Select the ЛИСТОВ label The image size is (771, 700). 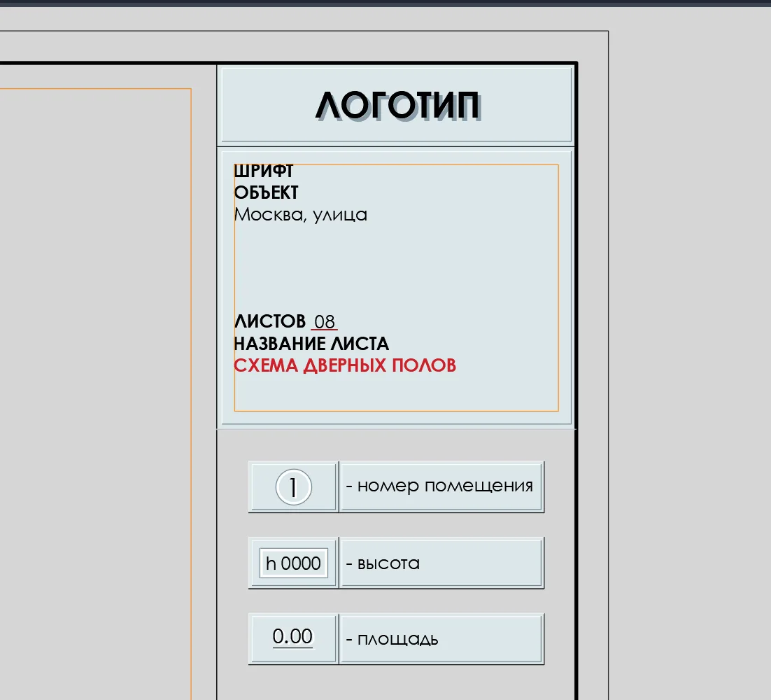(270, 322)
